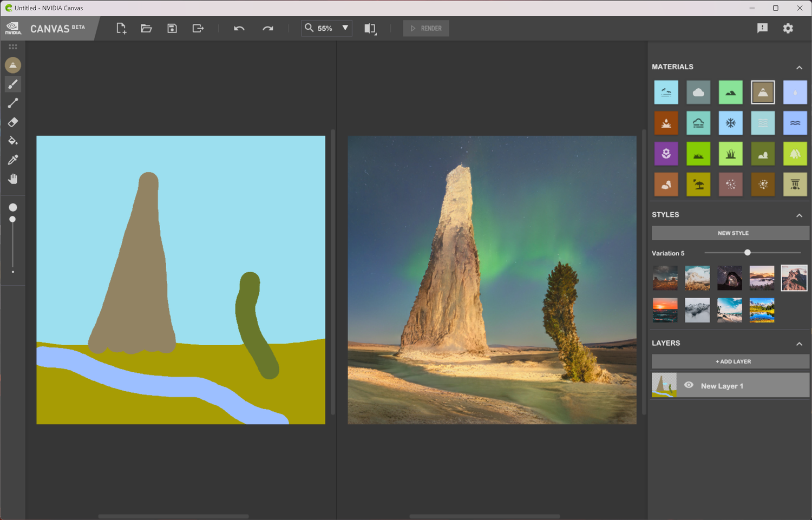Click the Undo arrow
The image size is (812, 520).
tap(239, 28)
